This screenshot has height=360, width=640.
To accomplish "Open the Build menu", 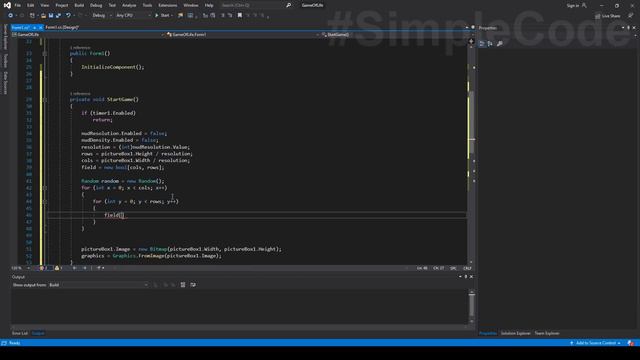I will pos(79,5).
